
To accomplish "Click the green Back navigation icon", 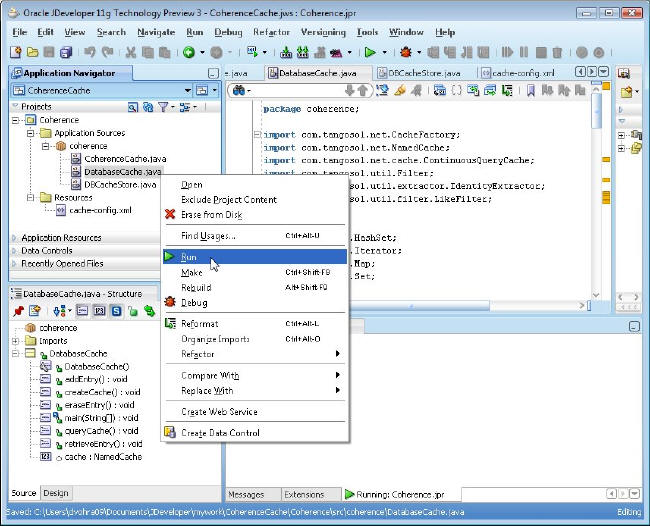I will 187,52.
